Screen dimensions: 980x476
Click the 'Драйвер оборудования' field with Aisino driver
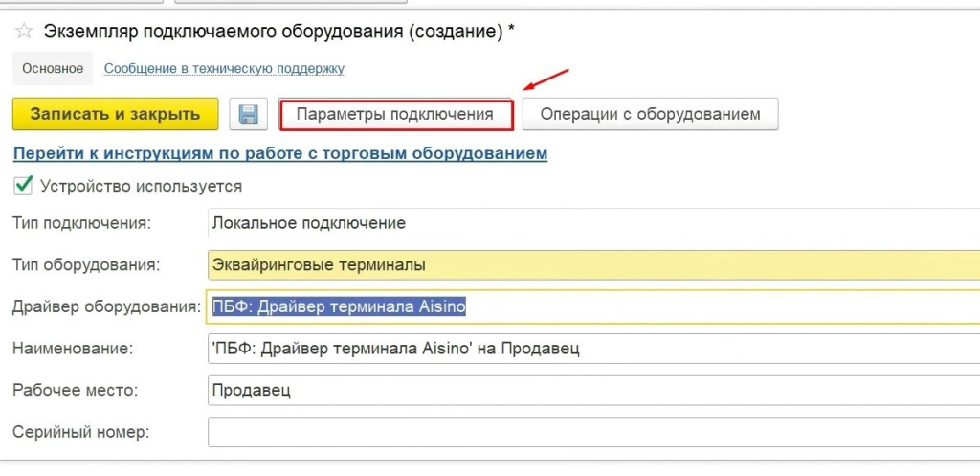click(x=591, y=307)
